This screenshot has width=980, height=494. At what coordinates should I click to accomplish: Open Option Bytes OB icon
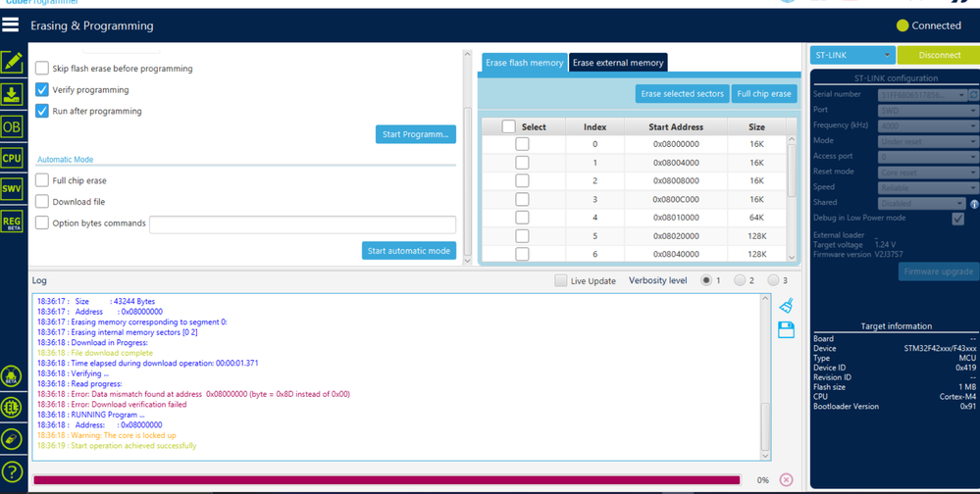12,126
